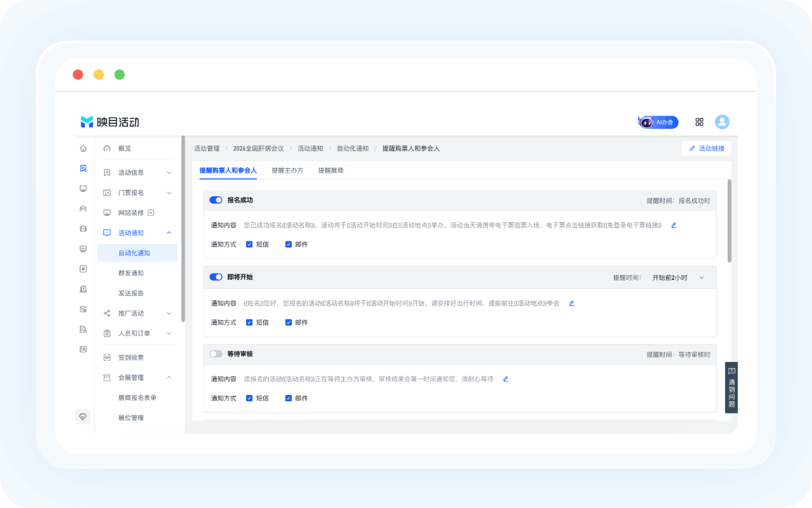Uncheck 邮件 checkbox under 报名成功

click(x=289, y=244)
